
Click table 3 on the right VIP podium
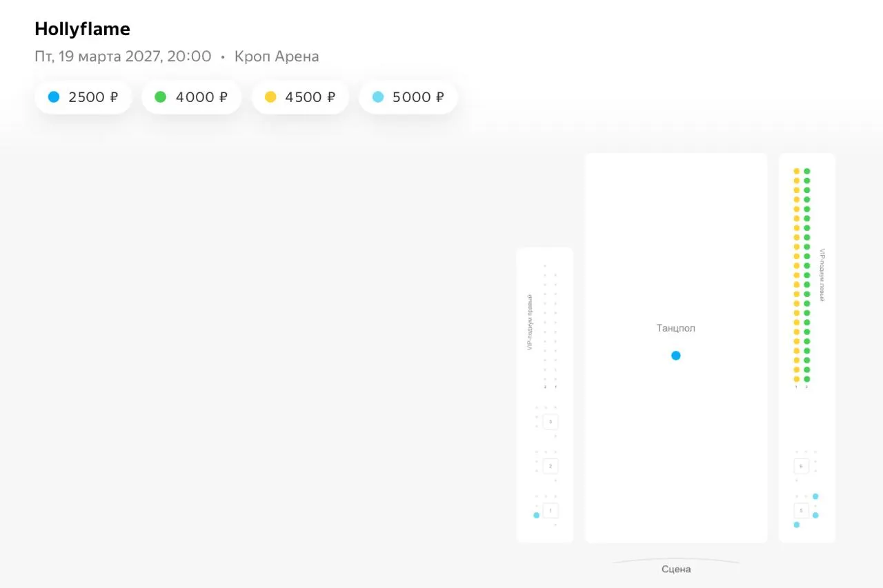(550, 421)
